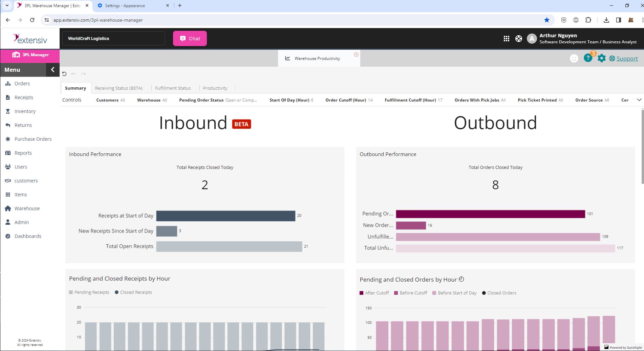Toggle the Closed Receipts legend entry
This screenshot has height=351, width=644.
tap(133, 292)
